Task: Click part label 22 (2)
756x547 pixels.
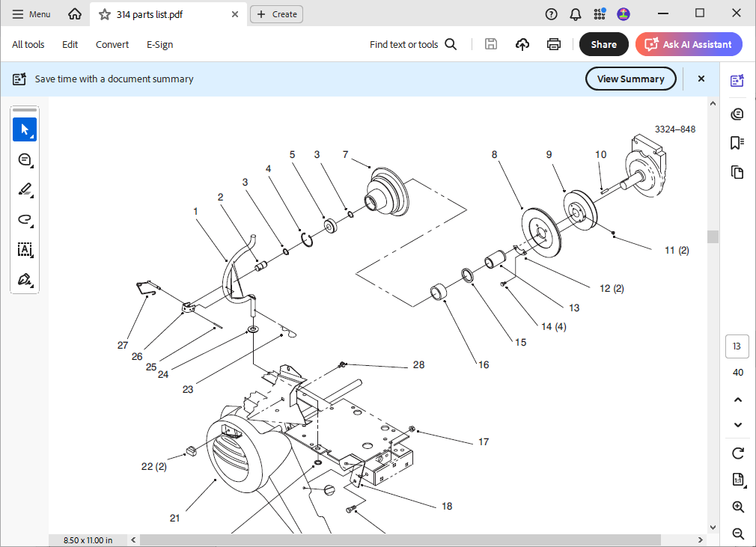Action: [x=153, y=466]
